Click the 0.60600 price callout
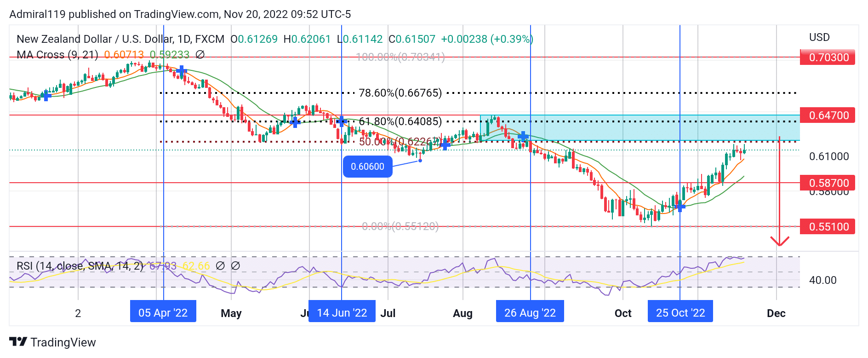868x358 pixels. [367, 167]
